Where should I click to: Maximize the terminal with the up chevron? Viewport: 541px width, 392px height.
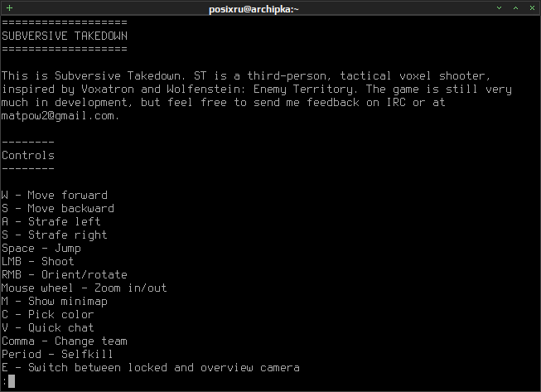tap(515, 8)
